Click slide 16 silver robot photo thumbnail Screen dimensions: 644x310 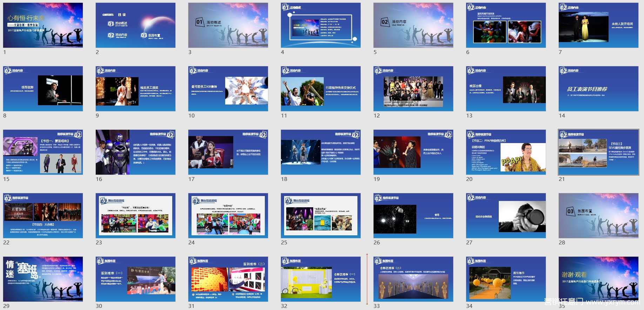tap(136, 152)
